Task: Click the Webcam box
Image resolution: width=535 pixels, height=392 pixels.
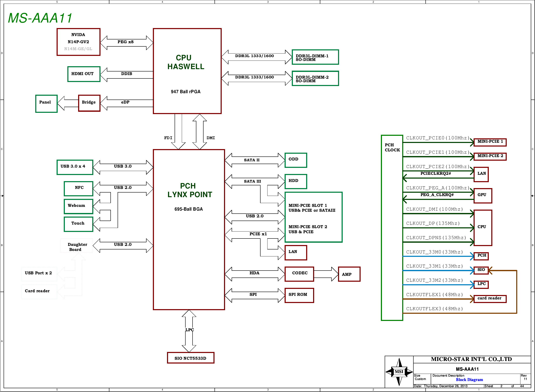Action: pyautogui.click(x=78, y=207)
